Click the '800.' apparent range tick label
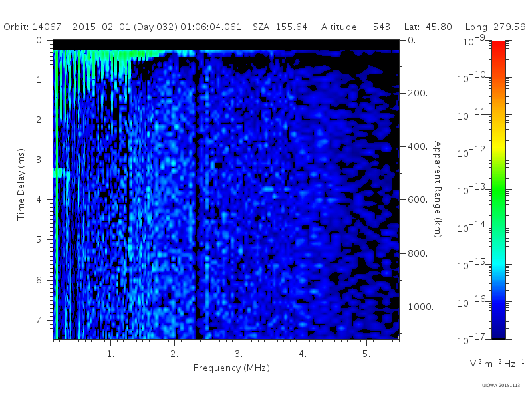532x399 pixels. tap(418, 253)
